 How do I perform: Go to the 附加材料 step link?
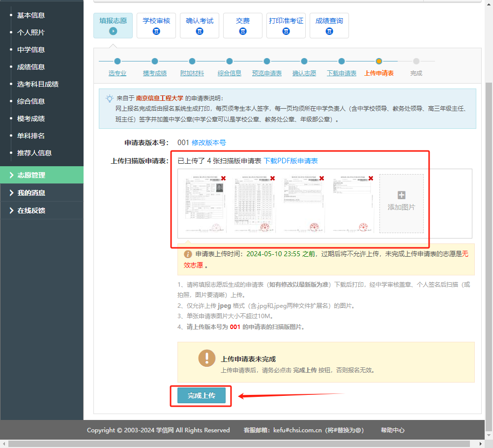192,73
